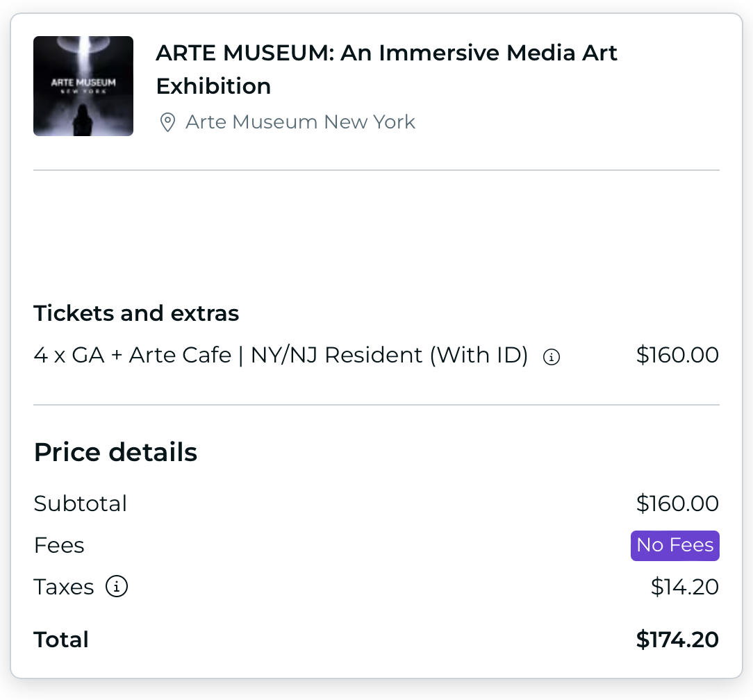Click the word Exhibition in the title
This screenshot has width=753, height=700.
pos(213,86)
